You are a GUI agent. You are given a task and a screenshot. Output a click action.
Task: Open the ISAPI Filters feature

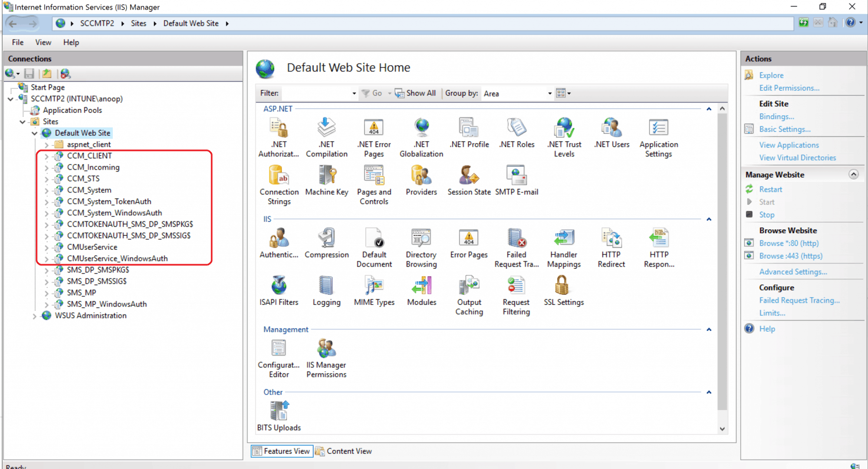click(x=279, y=291)
